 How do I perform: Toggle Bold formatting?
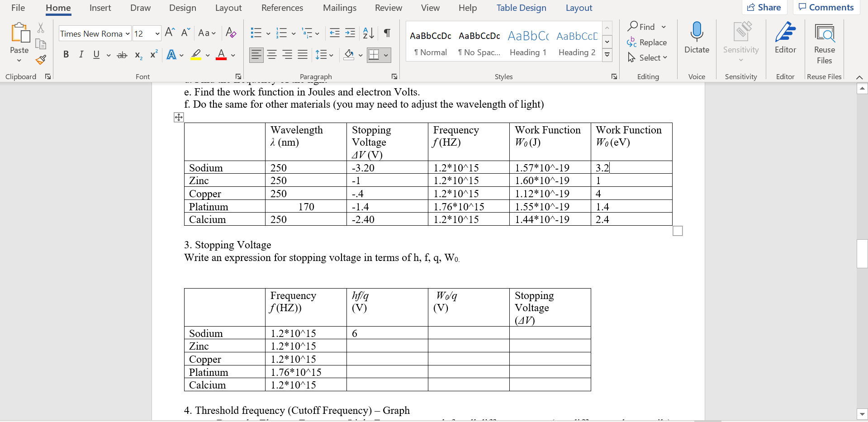pyautogui.click(x=66, y=55)
